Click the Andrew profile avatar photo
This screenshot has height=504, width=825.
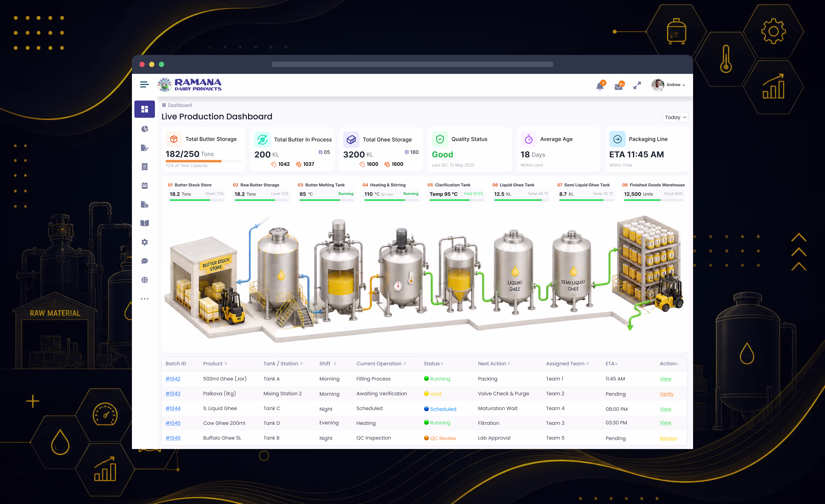click(658, 85)
